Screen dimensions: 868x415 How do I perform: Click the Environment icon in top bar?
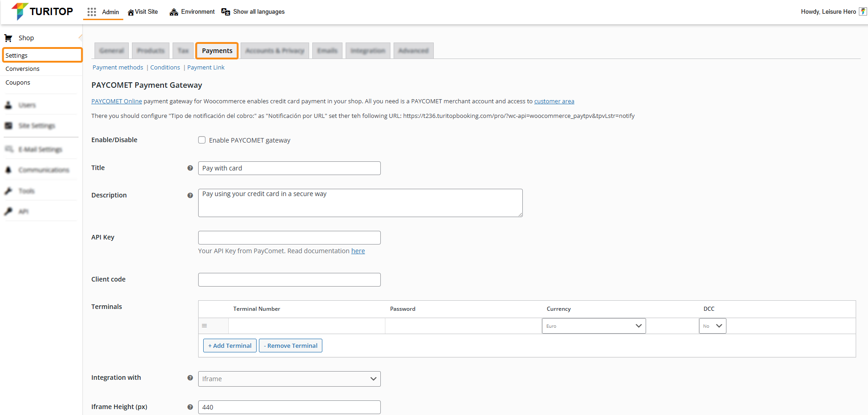click(174, 12)
